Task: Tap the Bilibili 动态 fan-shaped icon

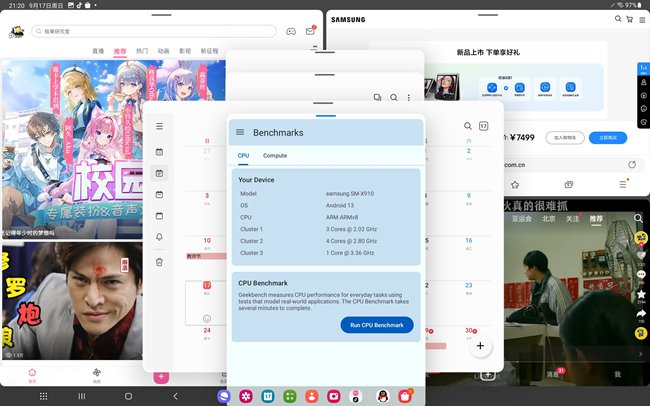Action: coord(97,374)
